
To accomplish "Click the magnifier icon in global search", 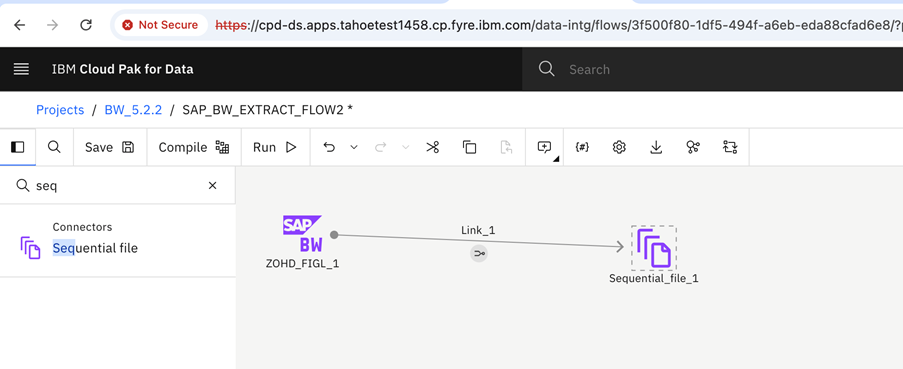I will tap(546, 69).
